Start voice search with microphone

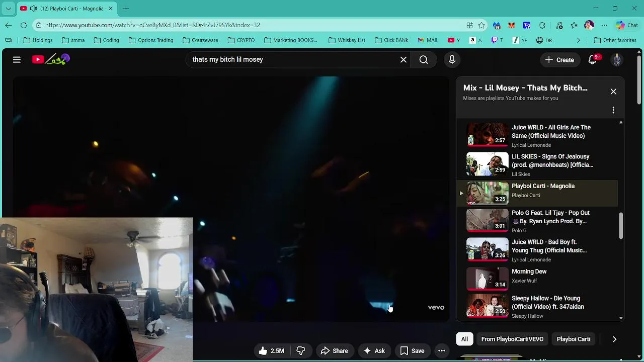point(452,60)
